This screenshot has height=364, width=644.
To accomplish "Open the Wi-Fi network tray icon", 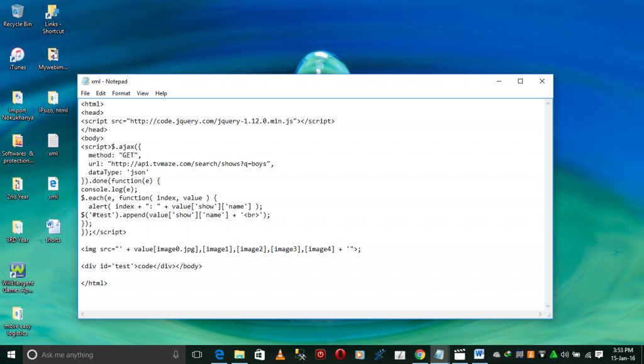I will pyautogui.click(x=588, y=355).
